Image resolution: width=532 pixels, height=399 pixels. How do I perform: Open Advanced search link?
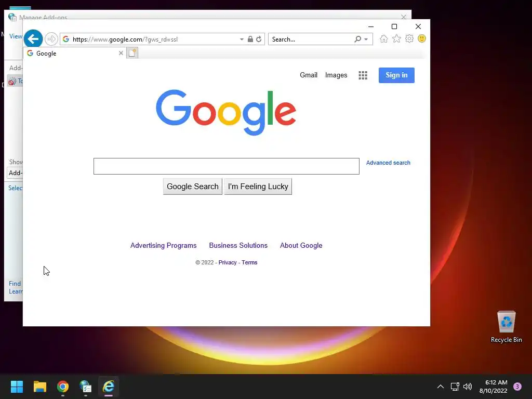tap(388, 163)
